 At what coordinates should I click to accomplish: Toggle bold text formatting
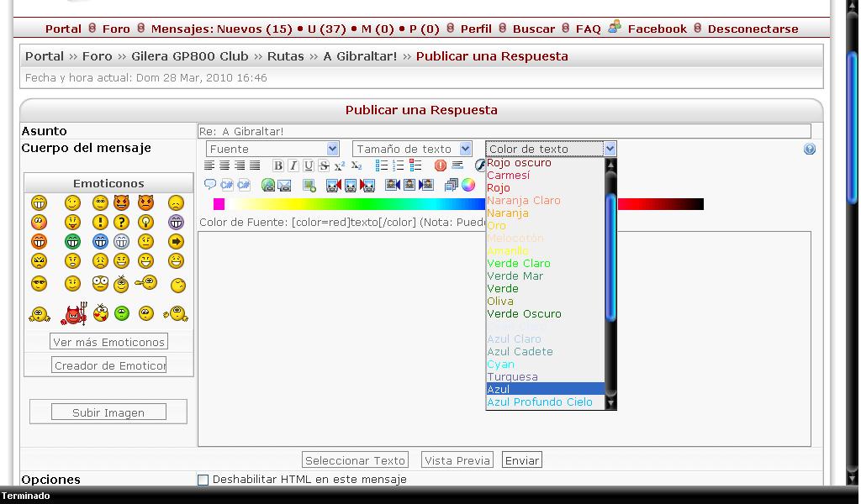click(x=278, y=166)
